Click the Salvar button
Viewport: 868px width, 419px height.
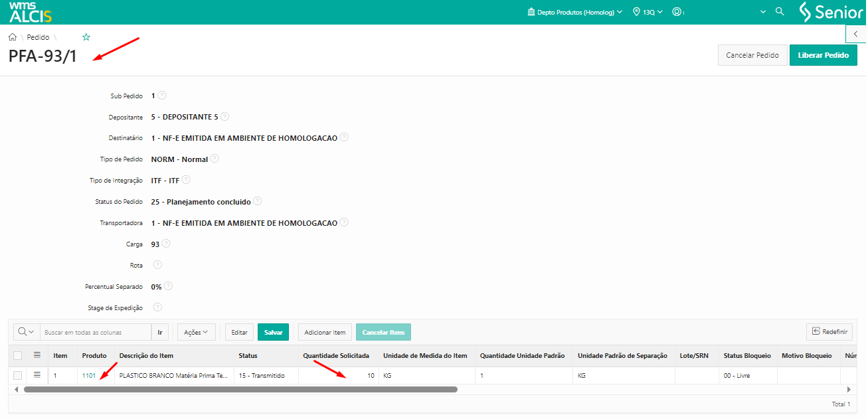273,332
